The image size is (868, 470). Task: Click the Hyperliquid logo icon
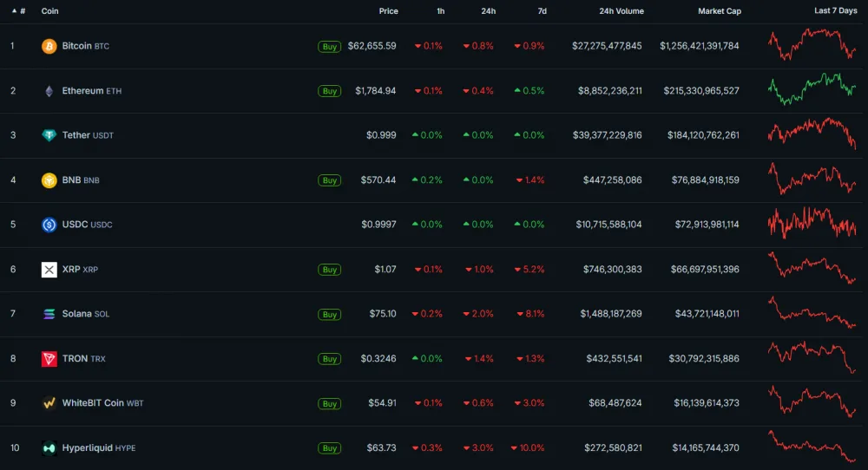[x=49, y=447]
